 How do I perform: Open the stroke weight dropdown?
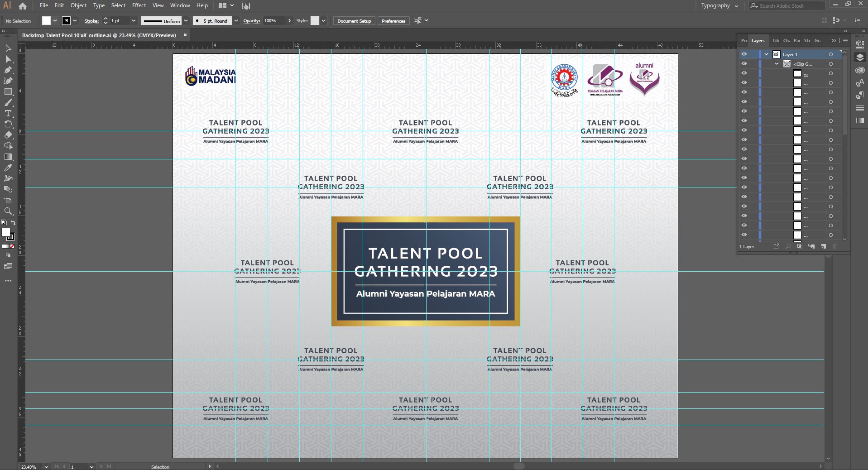tap(134, 21)
